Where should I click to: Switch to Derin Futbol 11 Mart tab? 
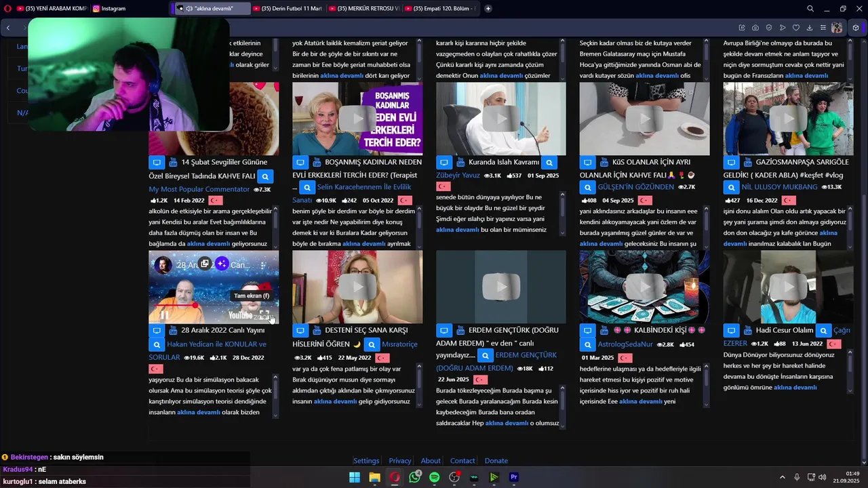tap(288, 9)
